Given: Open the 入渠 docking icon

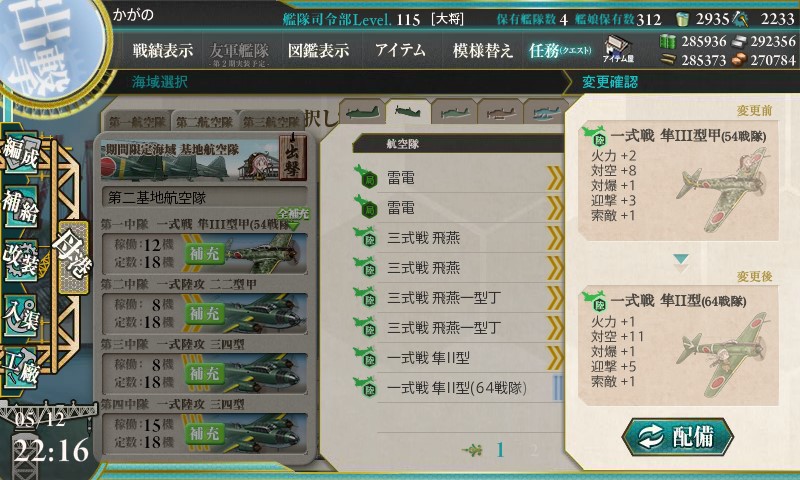Looking at the screenshot, I should (x=20, y=315).
